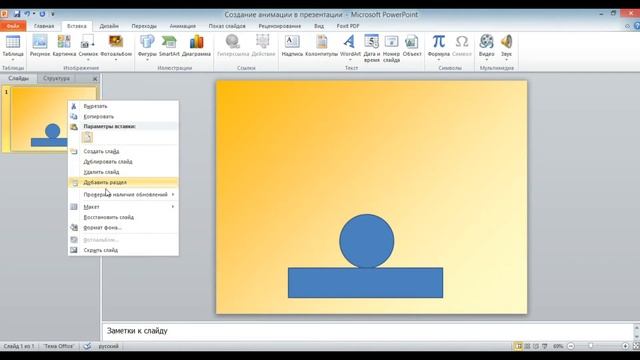Switch to Slide Sorter view in status bar
Image resolution: width=640 pixels, height=360 pixels.
pyautogui.click(x=527, y=346)
